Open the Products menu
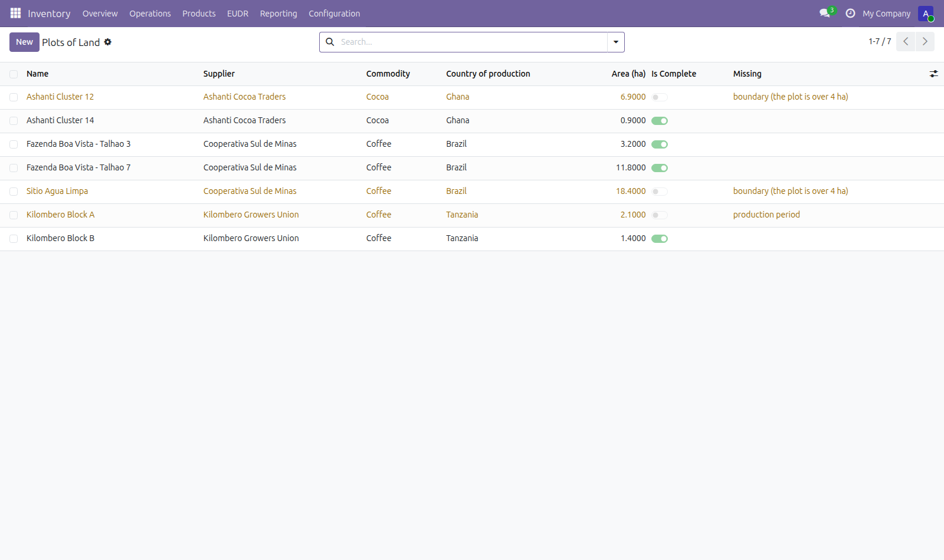The height and width of the screenshot is (560, 944). 199,14
